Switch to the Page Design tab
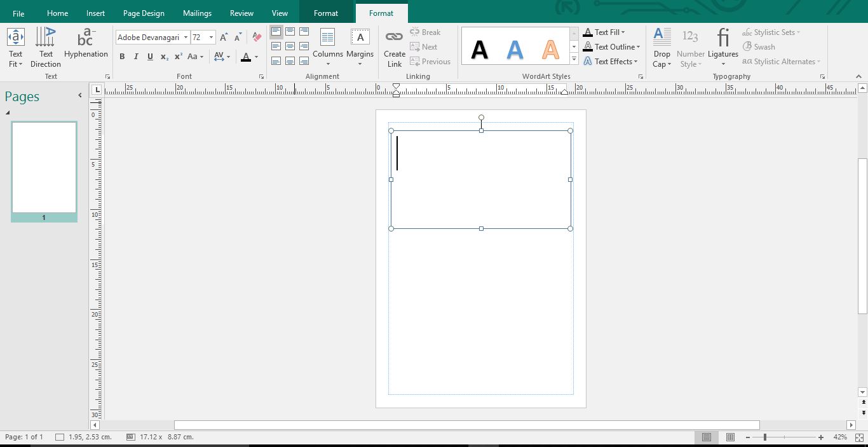The width and height of the screenshot is (868, 447). pos(144,13)
